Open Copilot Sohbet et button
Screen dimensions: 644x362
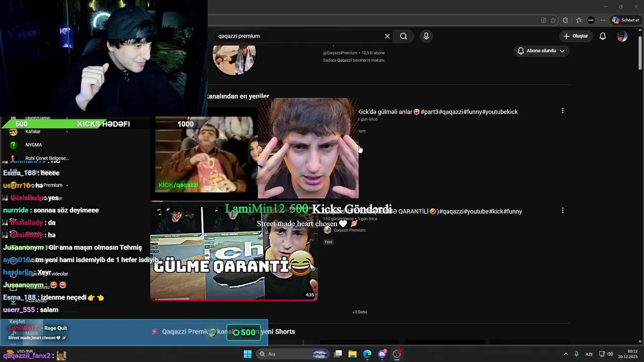coord(625,20)
